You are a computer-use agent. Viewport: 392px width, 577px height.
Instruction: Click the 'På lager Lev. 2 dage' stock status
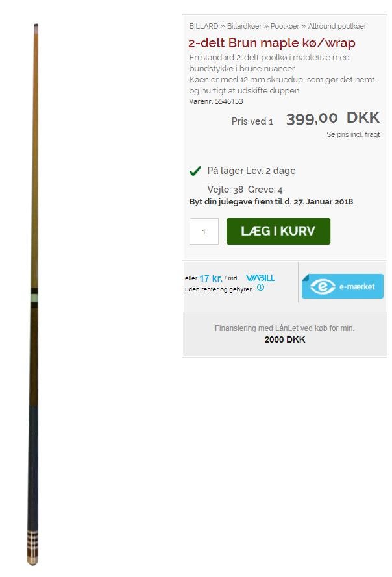pos(251,171)
